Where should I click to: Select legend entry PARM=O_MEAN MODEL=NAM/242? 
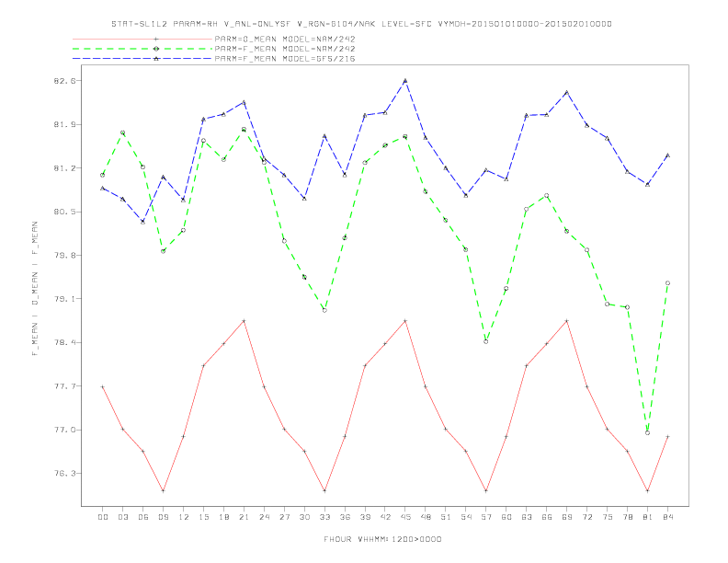[x=285, y=39]
